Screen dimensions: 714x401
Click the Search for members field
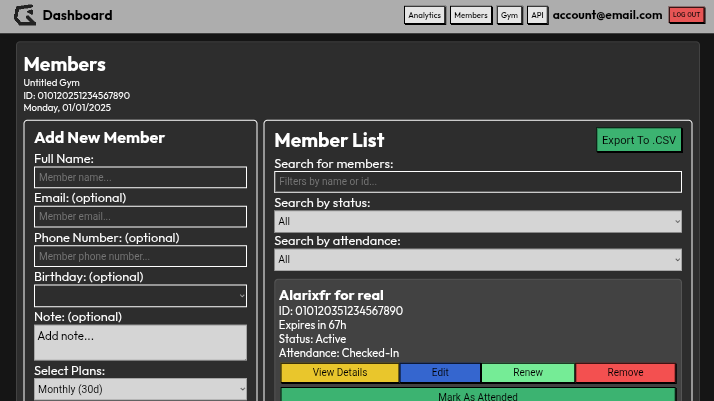click(x=478, y=182)
